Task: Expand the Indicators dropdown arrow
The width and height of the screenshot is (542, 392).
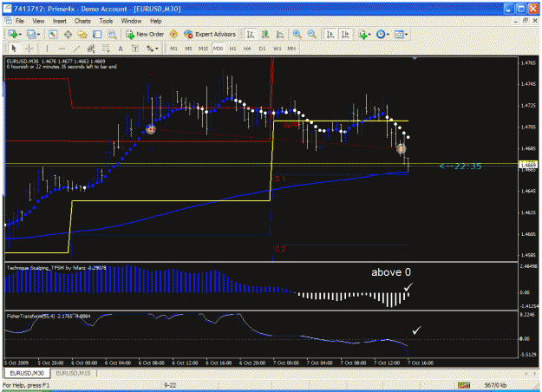Action: [x=369, y=35]
